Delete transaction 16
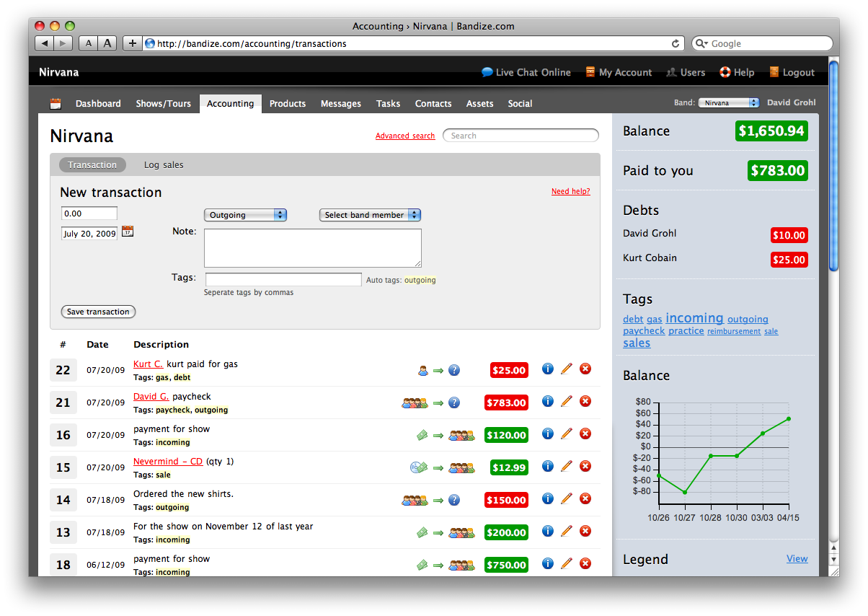 585,434
